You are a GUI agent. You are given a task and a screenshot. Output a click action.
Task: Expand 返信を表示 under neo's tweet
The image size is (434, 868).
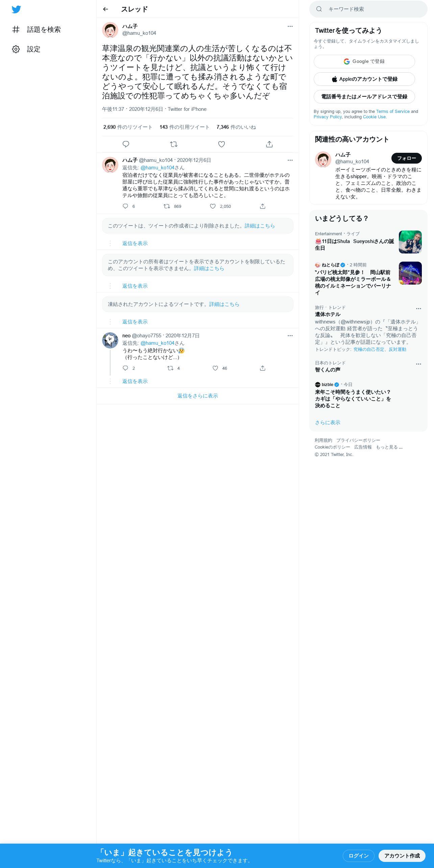coord(135,381)
